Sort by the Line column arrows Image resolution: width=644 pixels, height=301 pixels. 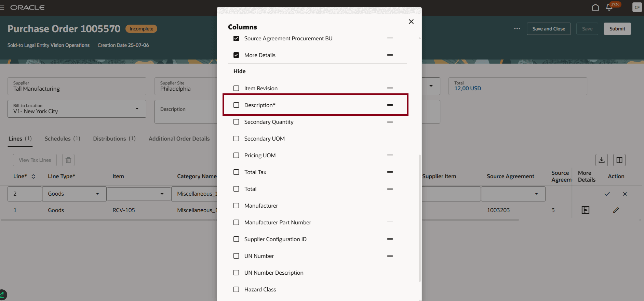tap(33, 176)
